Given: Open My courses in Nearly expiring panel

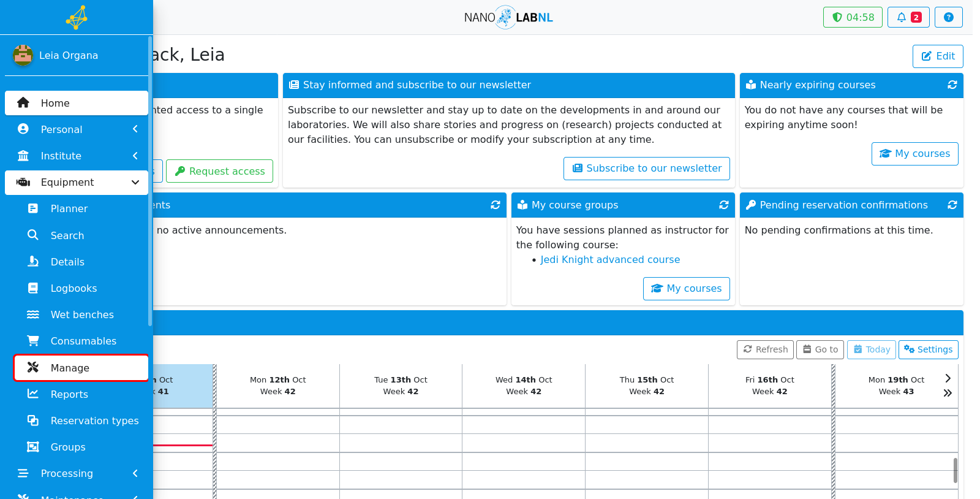Looking at the screenshot, I should (x=915, y=154).
